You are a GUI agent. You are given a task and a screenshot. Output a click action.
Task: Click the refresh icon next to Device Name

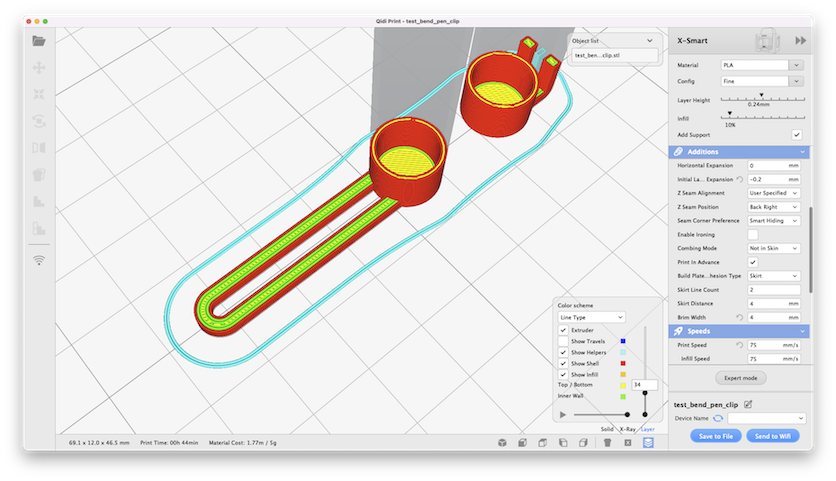click(x=718, y=418)
